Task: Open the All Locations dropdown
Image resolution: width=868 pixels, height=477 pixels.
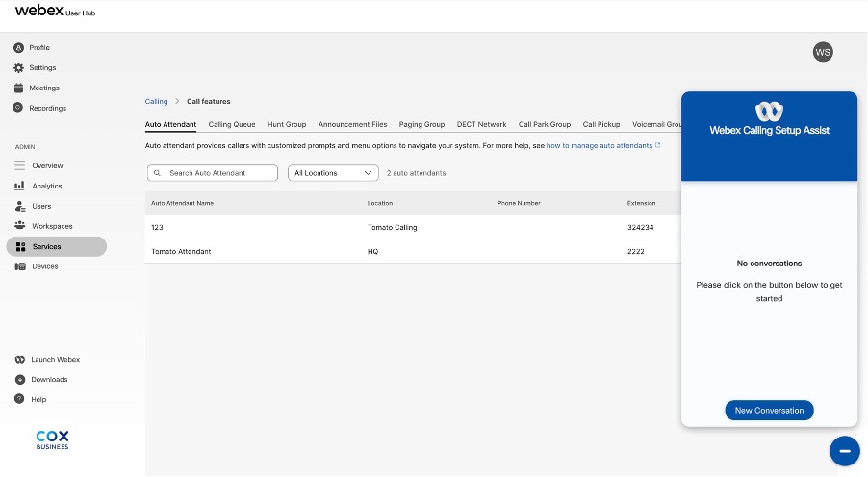Action: pos(333,173)
